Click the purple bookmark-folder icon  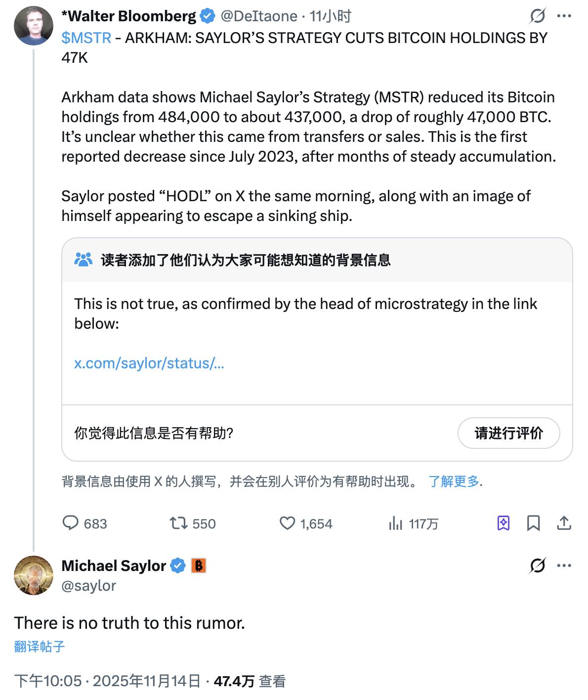tap(504, 523)
